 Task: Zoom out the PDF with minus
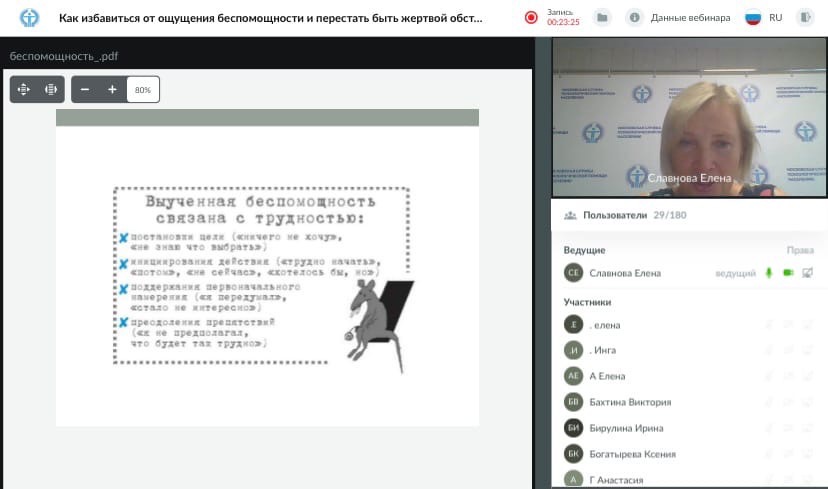click(x=84, y=89)
